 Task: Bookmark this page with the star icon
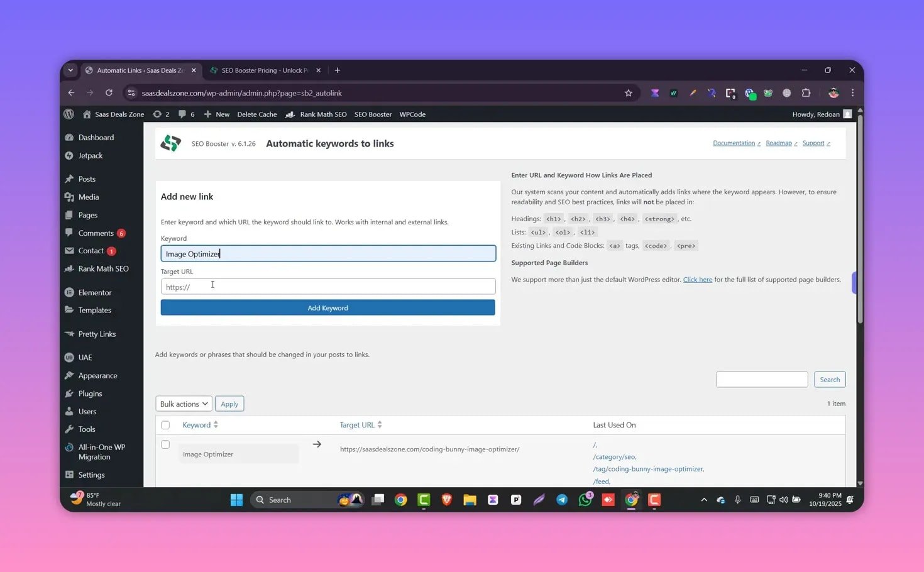click(x=628, y=93)
